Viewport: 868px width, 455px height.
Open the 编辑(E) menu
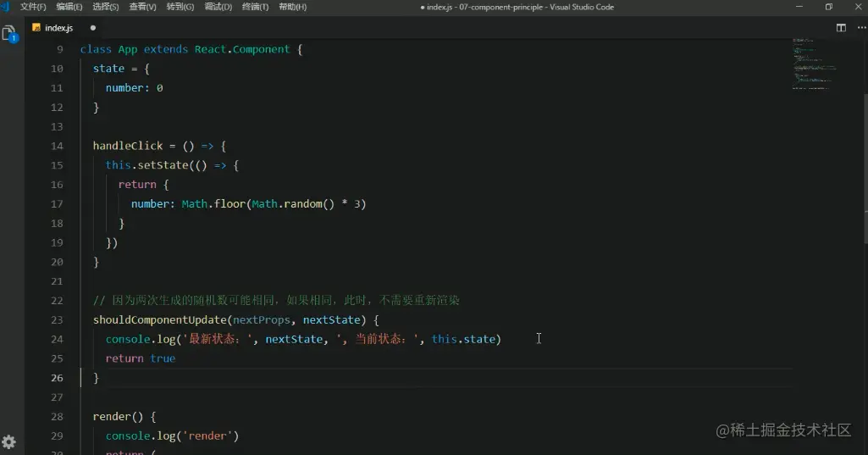(69, 7)
